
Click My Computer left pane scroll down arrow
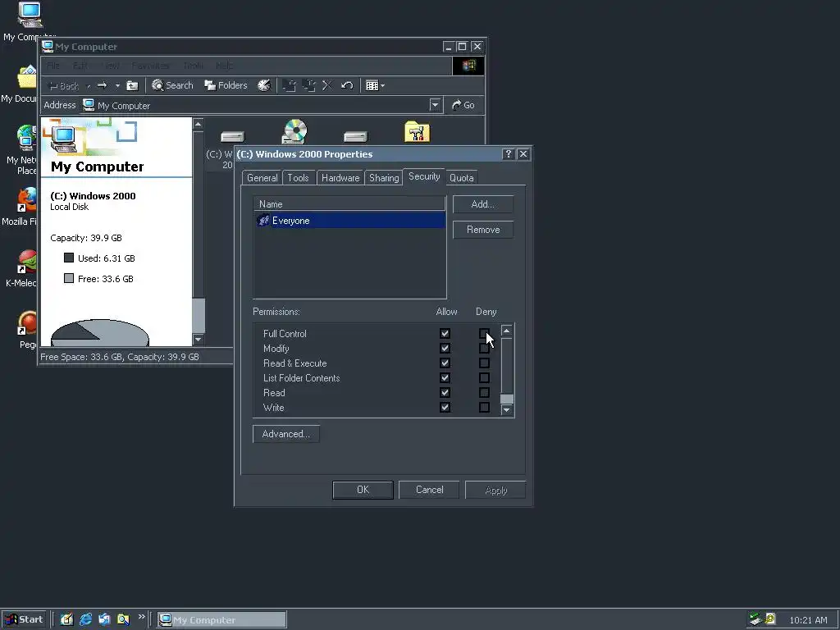(x=199, y=339)
